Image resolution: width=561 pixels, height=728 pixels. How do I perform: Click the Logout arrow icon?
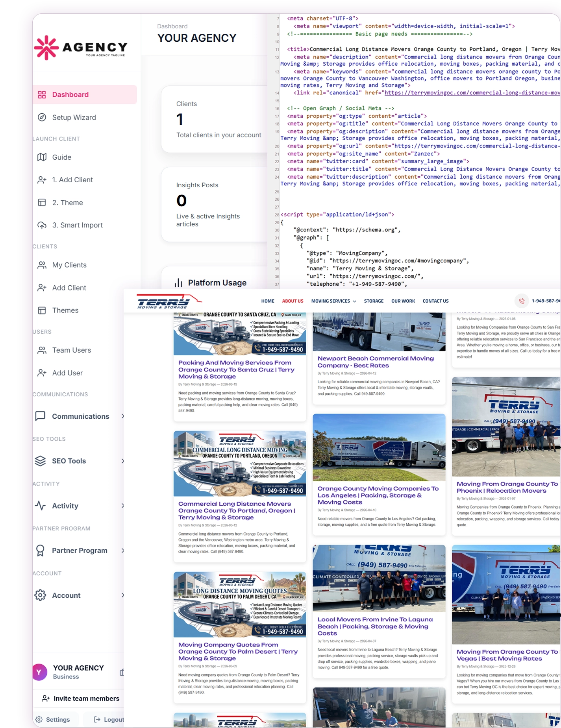(x=97, y=719)
